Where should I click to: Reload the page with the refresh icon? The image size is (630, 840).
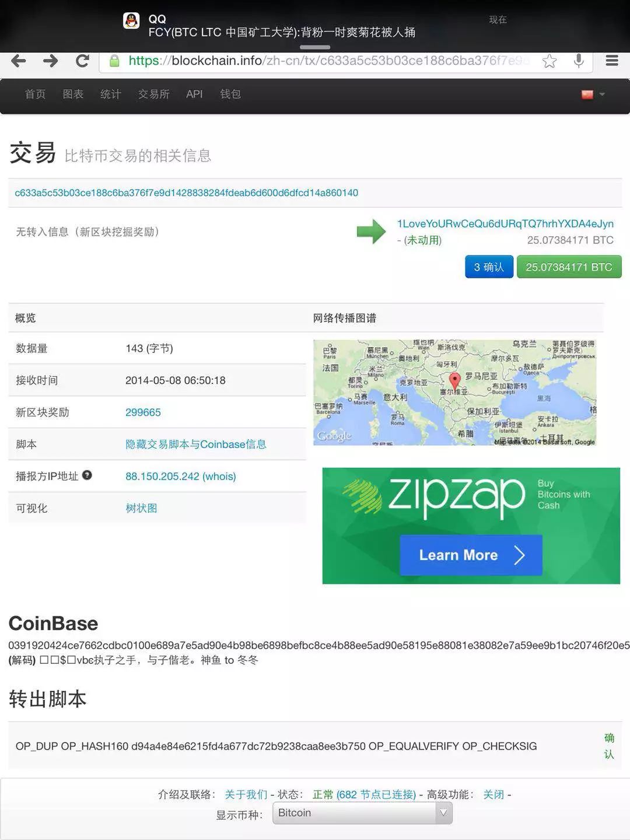[x=82, y=61]
